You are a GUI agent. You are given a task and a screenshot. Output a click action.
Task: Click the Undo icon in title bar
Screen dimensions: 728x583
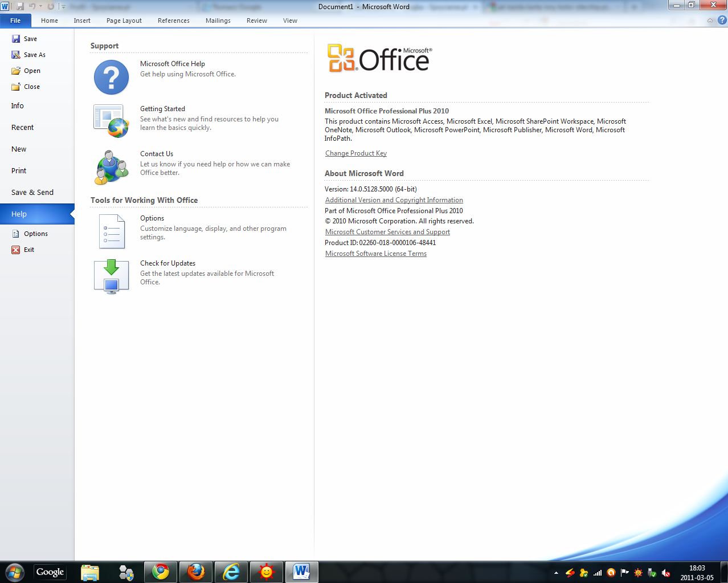pos(32,6)
